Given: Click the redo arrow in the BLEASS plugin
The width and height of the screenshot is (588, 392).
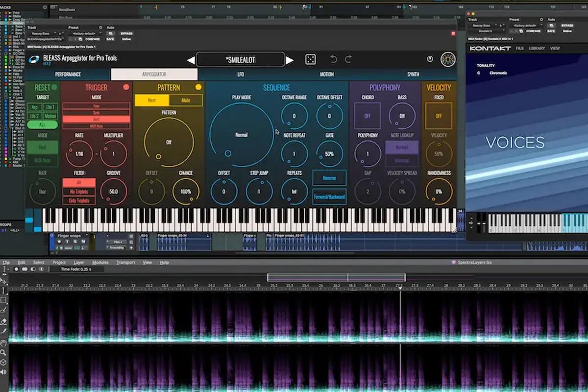Looking at the screenshot, I should [x=348, y=60].
